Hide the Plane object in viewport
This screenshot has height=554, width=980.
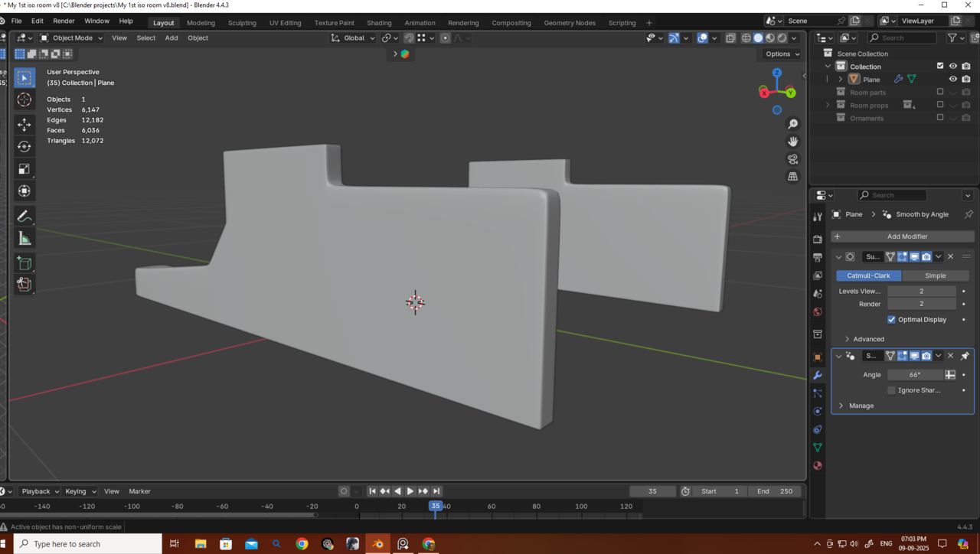click(953, 80)
